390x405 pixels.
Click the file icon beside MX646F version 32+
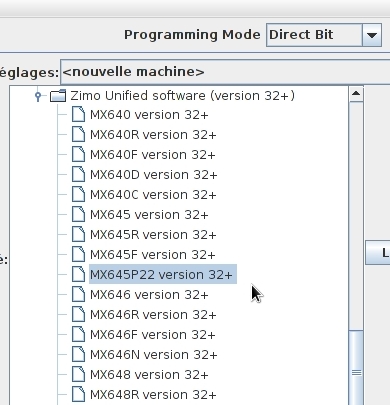click(x=78, y=334)
